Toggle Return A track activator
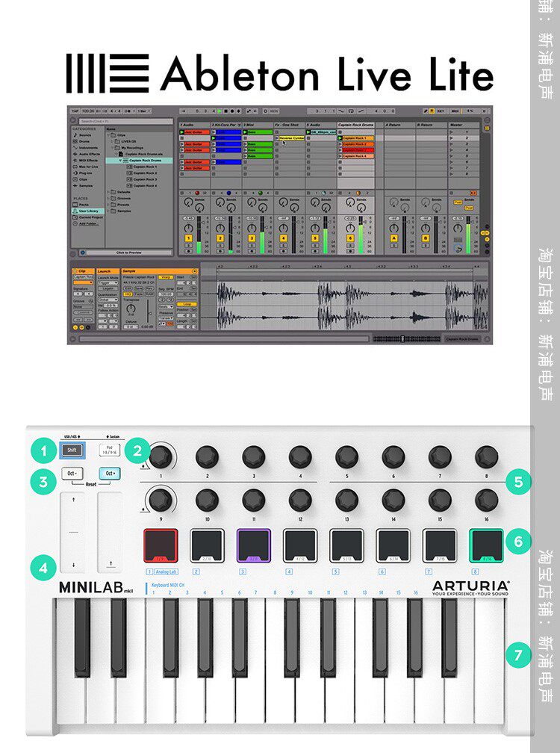 (x=394, y=238)
